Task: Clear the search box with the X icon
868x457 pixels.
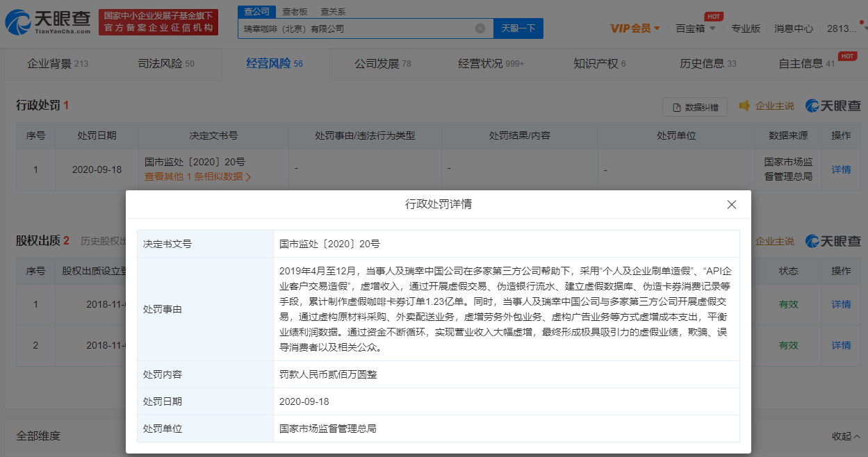Action: (x=480, y=28)
